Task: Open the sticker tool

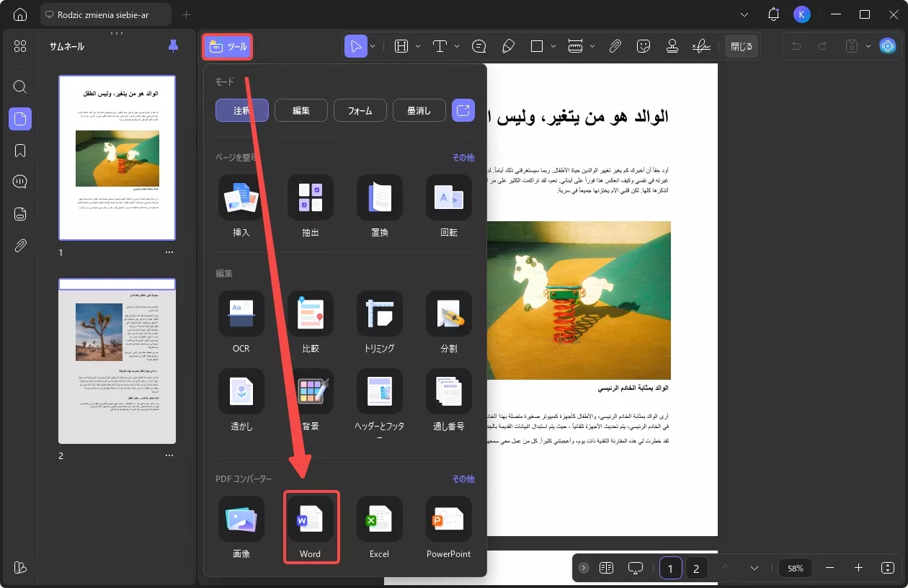Action: click(644, 45)
